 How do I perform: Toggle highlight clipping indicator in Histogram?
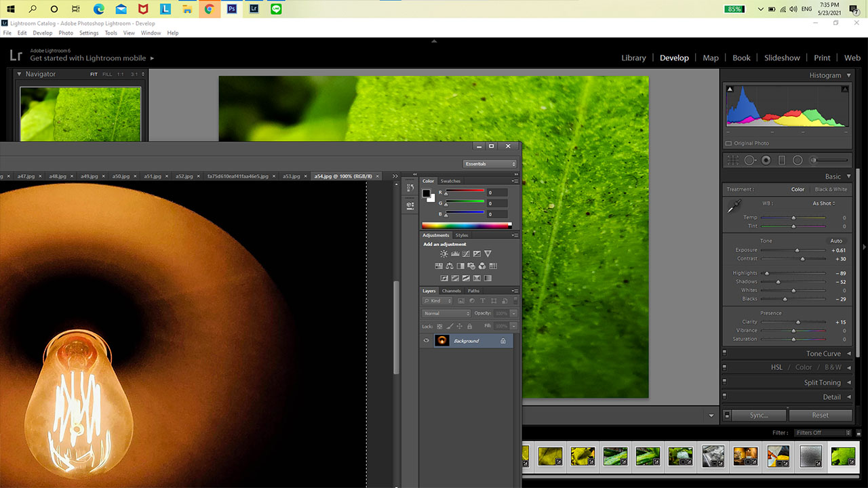845,89
